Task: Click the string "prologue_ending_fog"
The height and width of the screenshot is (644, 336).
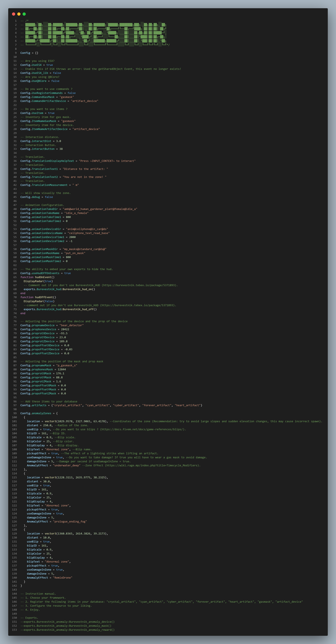Action: click(x=70, y=522)
